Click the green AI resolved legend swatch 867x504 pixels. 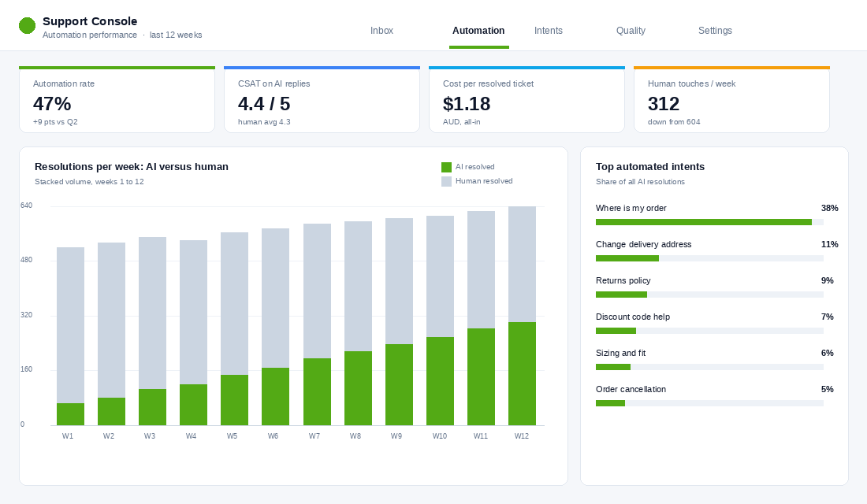[x=446, y=167]
